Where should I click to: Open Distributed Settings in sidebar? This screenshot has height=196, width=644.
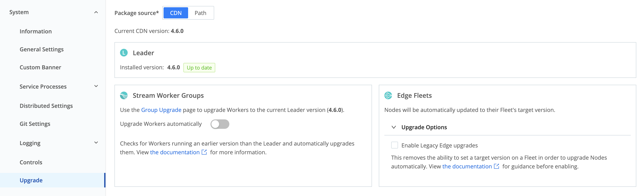[x=46, y=106]
